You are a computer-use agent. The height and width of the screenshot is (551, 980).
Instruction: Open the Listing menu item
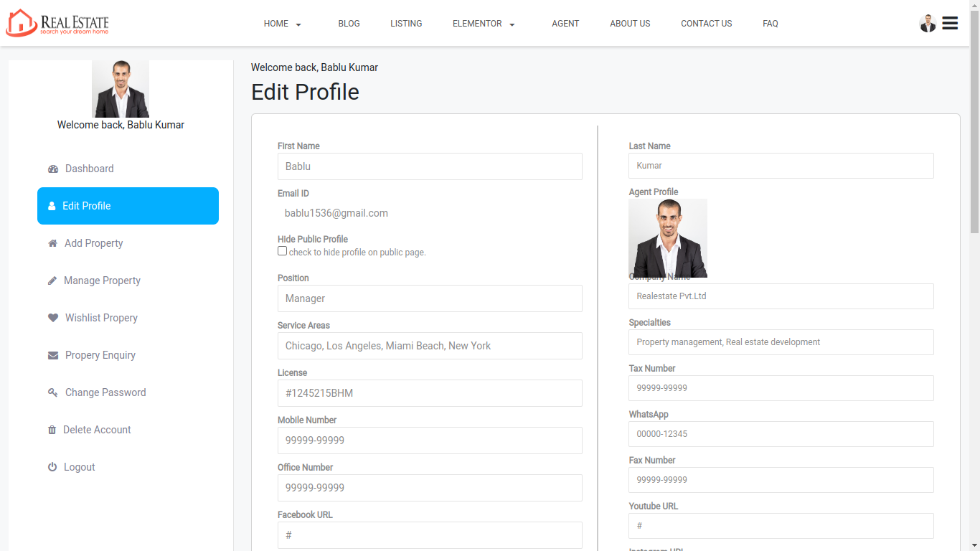tap(406, 24)
